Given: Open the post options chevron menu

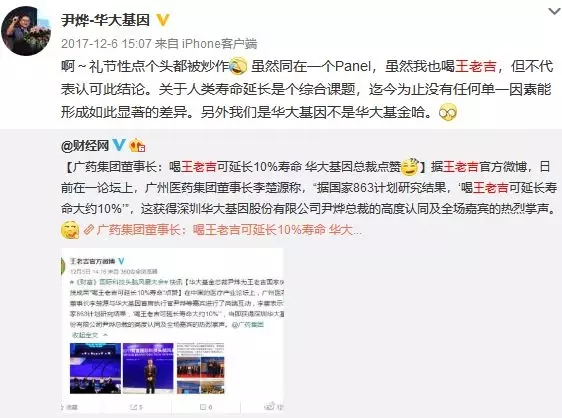Looking at the screenshot, I should point(554,11).
